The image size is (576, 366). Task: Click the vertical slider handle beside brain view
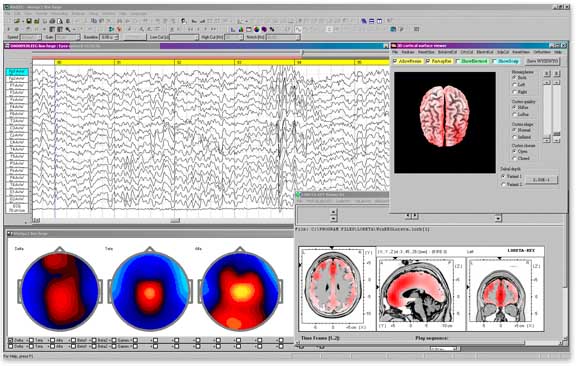point(557,134)
